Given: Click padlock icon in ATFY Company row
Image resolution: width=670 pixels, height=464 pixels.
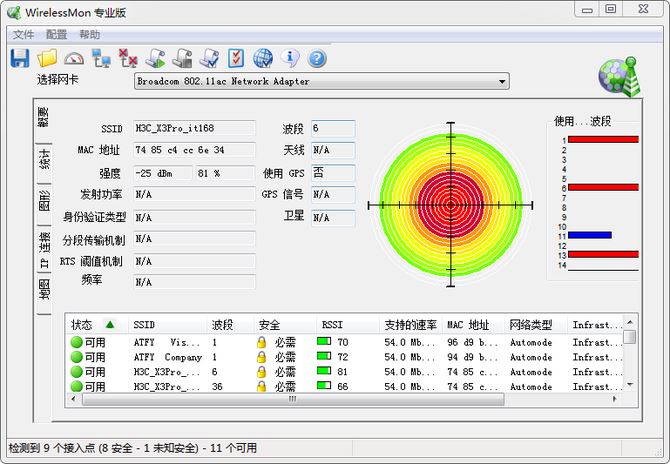Looking at the screenshot, I should (x=262, y=357).
